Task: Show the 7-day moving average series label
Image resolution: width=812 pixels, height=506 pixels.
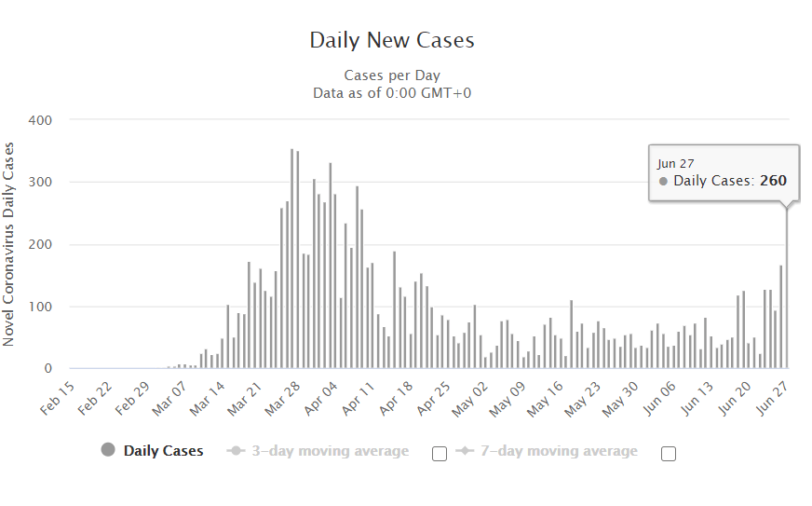Action: point(559,451)
